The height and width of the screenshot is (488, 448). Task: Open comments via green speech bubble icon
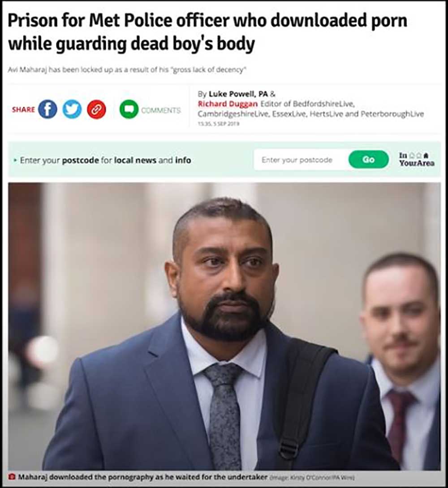click(x=129, y=109)
